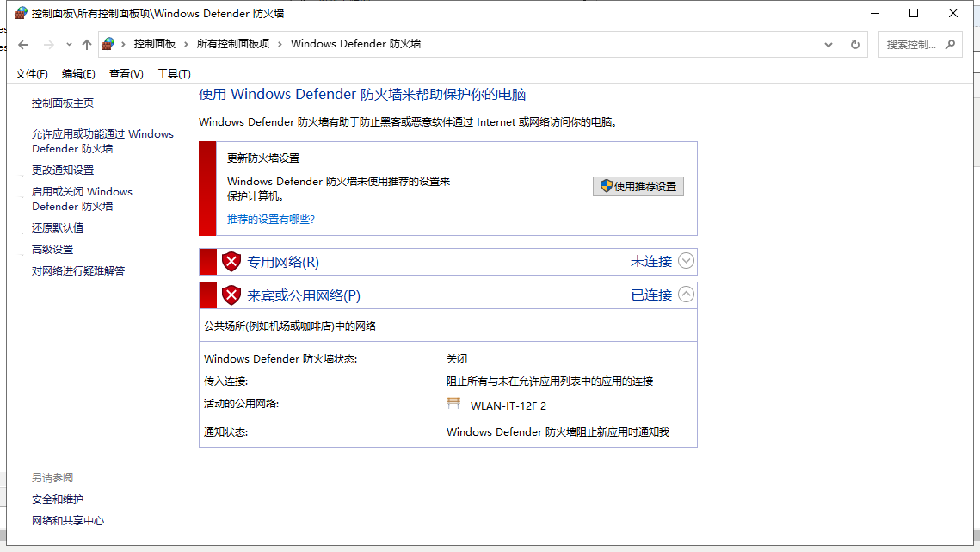Open the 推荐的设置有哪些? help link

tap(271, 219)
